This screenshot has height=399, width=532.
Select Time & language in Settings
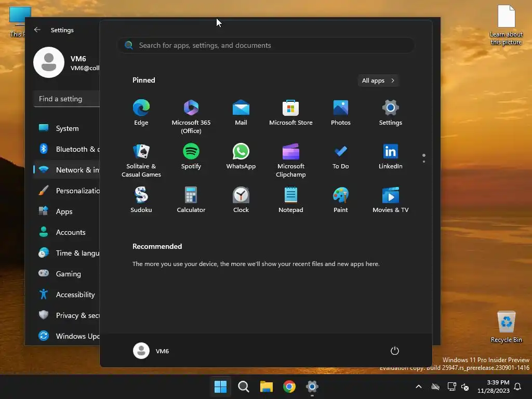point(66,253)
